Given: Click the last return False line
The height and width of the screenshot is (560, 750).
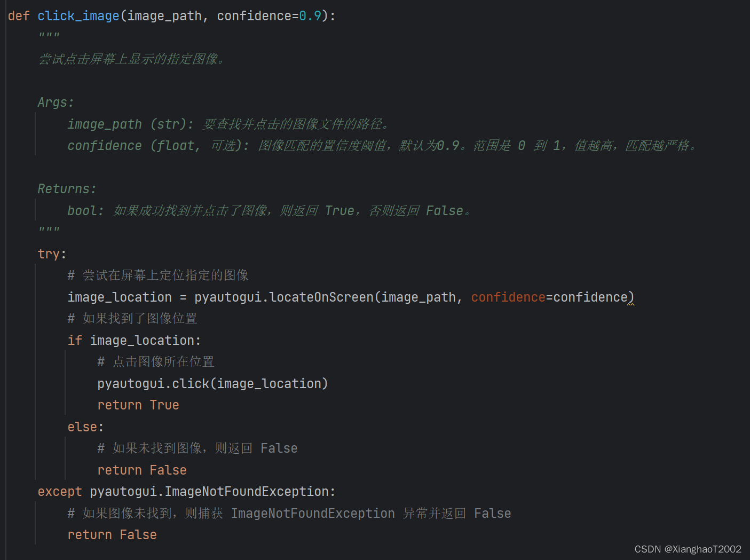Looking at the screenshot, I should coord(112,535).
